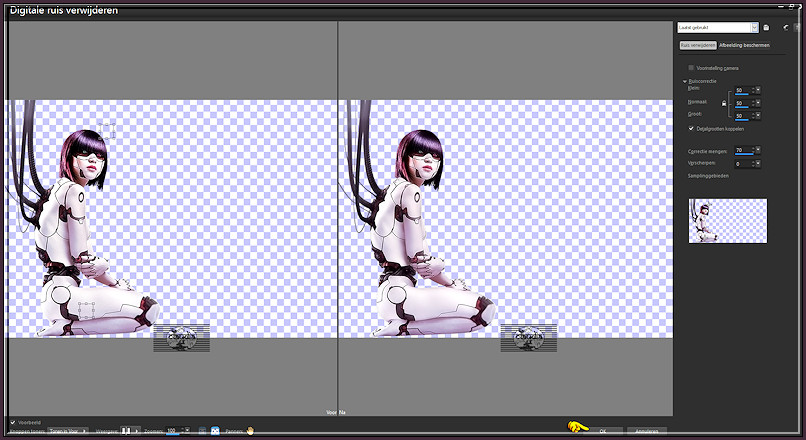Click the sampling box on the leg in Voor preview
Screen dimensions: 806x440
(86, 310)
